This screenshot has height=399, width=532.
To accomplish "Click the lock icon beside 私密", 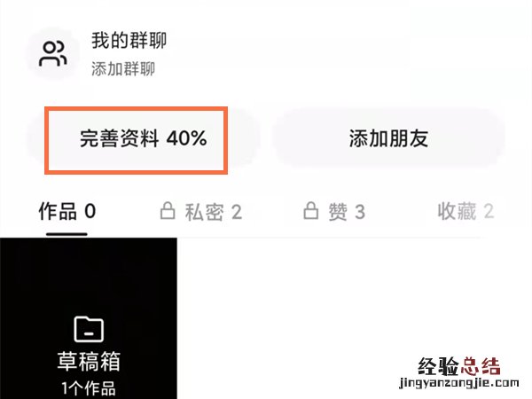I will pos(168,211).
